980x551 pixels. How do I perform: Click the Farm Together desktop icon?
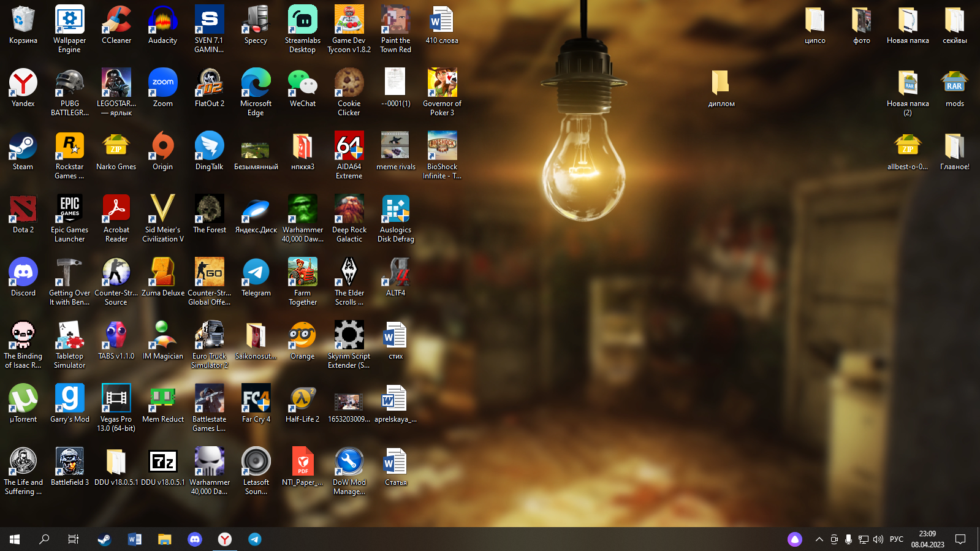[x=303, y=281]
